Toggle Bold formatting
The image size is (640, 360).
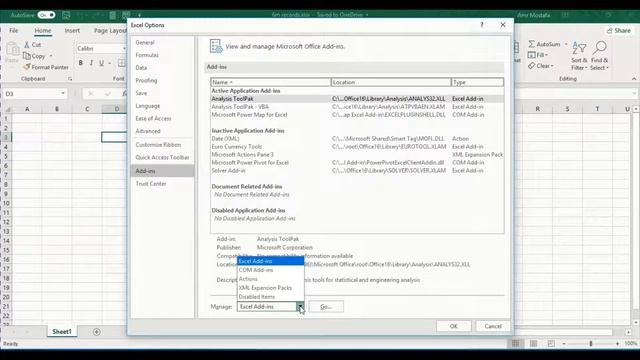(x=80, y=63)
